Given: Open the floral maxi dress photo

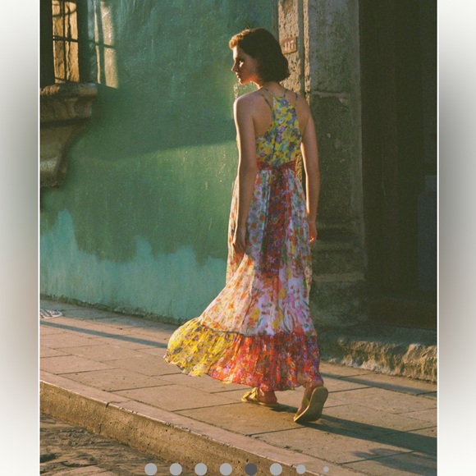Looking at the screenshot, I should 239,238.
